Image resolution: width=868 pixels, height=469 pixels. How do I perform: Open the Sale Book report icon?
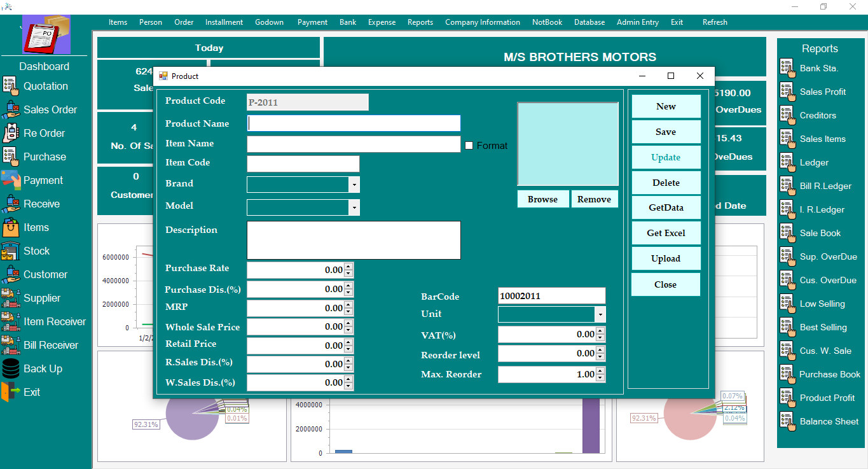(x=788, y=233)
